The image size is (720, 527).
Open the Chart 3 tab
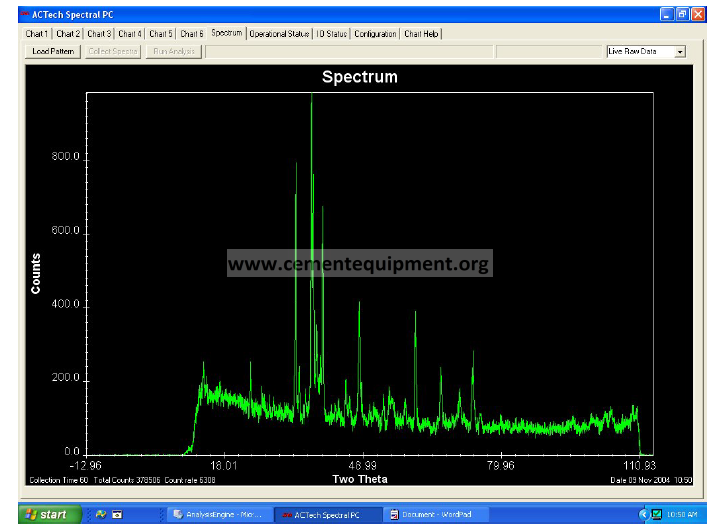coord(99,34)
